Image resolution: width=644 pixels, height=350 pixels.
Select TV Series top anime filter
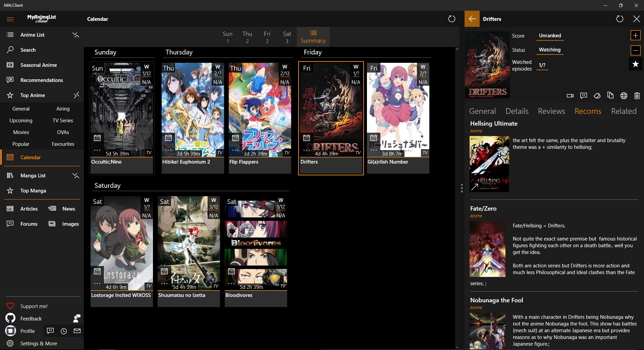tap(63, 121)
